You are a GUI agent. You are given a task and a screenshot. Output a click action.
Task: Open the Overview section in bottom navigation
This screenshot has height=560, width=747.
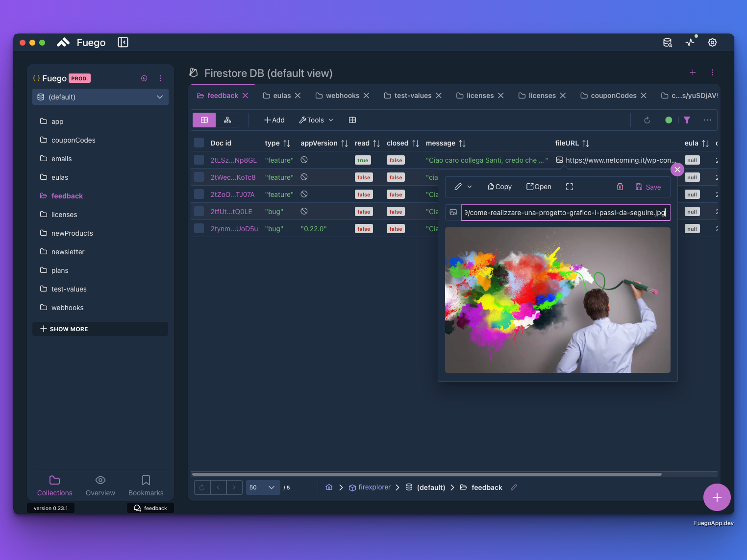[x=100, y=486]
